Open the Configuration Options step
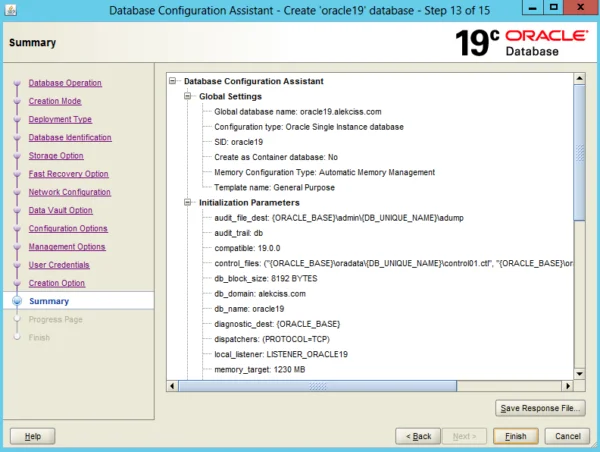 (x=68, y=228)
